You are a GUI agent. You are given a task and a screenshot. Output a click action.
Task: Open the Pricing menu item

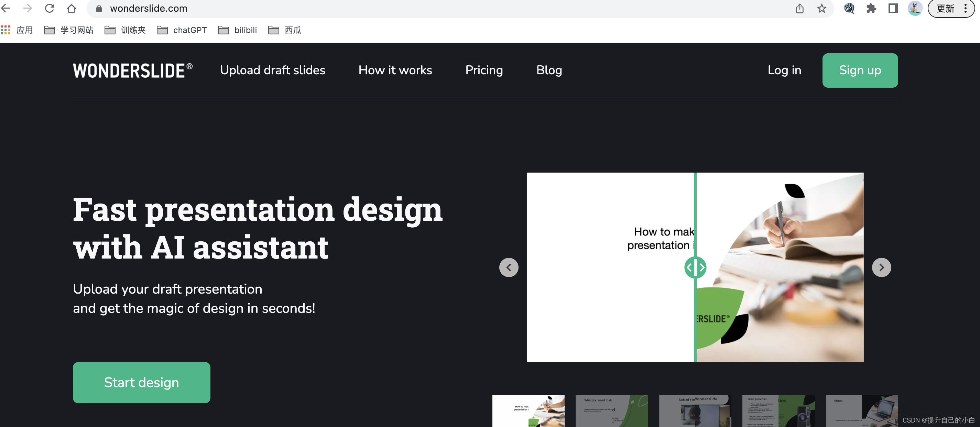coord(484,70)
